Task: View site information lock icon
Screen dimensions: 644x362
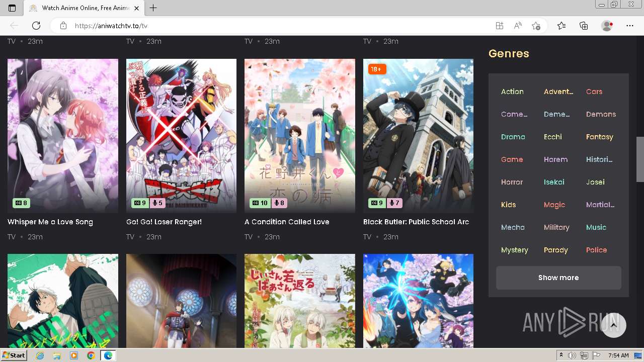Action: click(x=63, y=26)
